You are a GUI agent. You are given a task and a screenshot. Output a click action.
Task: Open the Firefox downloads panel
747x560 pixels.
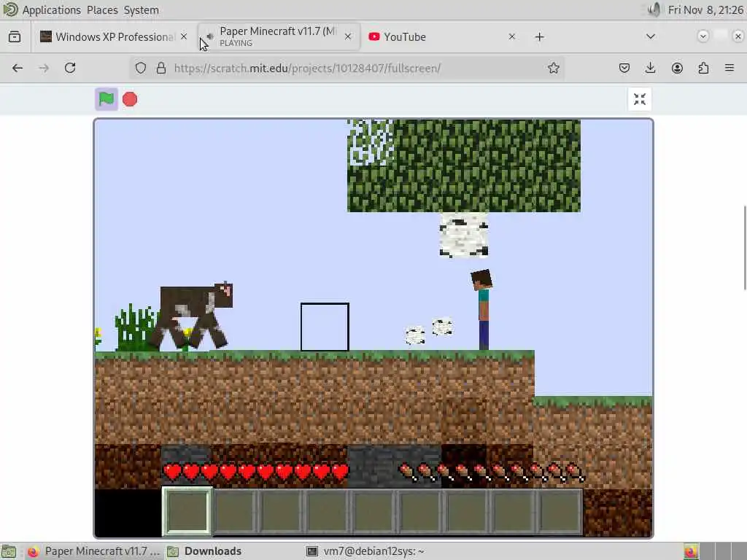click(650, 68)
